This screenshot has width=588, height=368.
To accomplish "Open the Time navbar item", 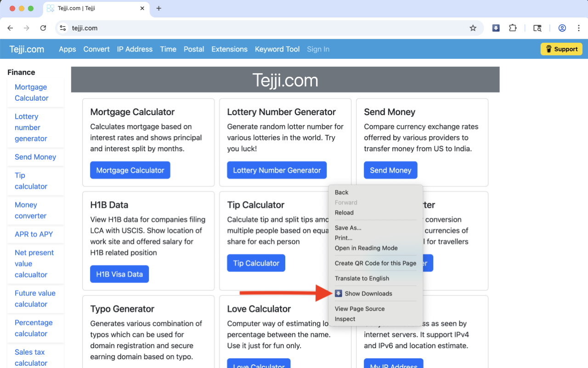I will point(168,49).
